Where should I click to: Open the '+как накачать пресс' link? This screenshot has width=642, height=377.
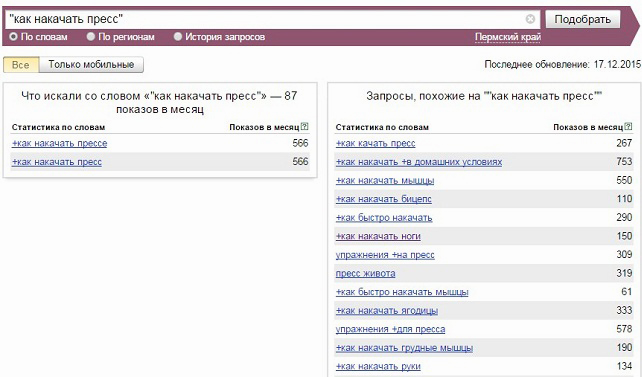[57, 162]
